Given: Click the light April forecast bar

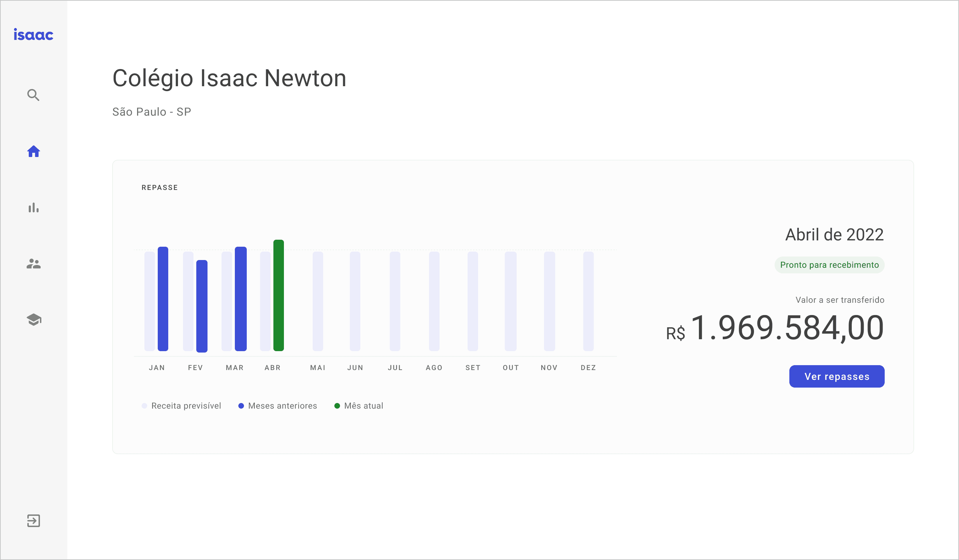Looking at the screenshot, I should (266, 301).
